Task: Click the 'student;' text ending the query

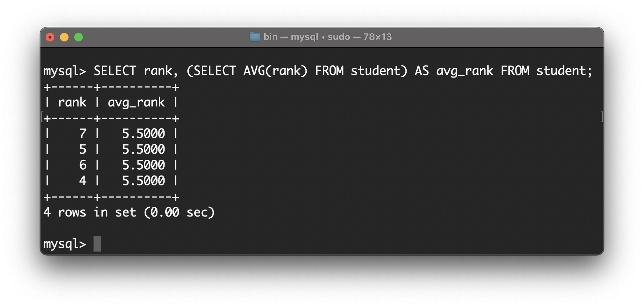Action: coord(564,71)
